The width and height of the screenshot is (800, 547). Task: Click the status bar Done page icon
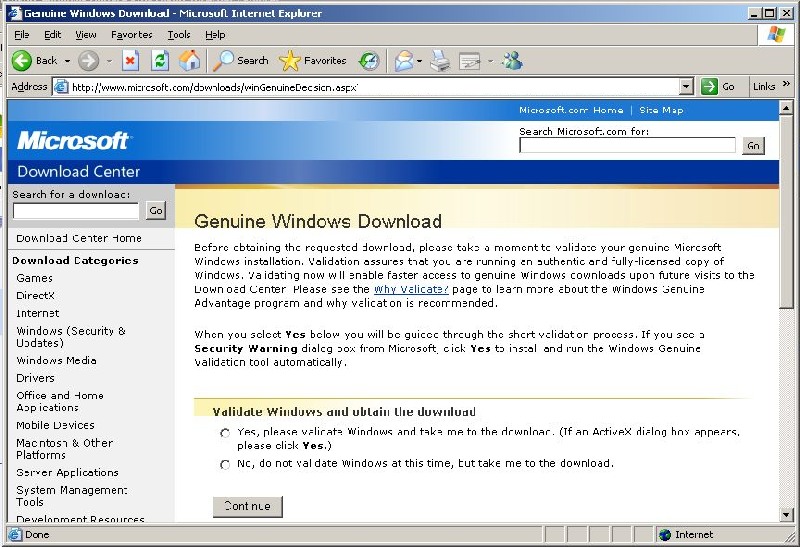tap(15, 534)
